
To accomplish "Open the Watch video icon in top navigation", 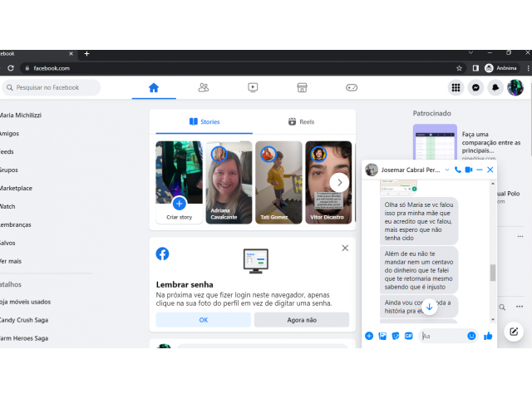I will 253,87.
